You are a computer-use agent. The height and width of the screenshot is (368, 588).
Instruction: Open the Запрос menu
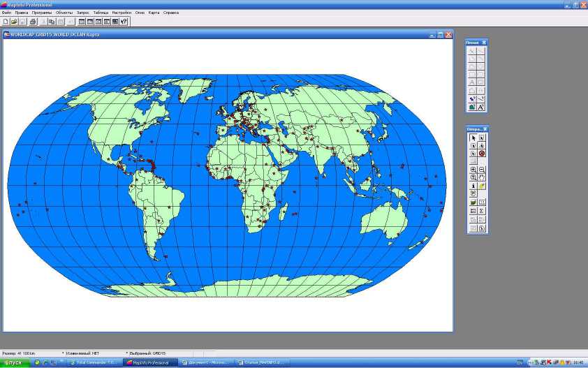82,13
